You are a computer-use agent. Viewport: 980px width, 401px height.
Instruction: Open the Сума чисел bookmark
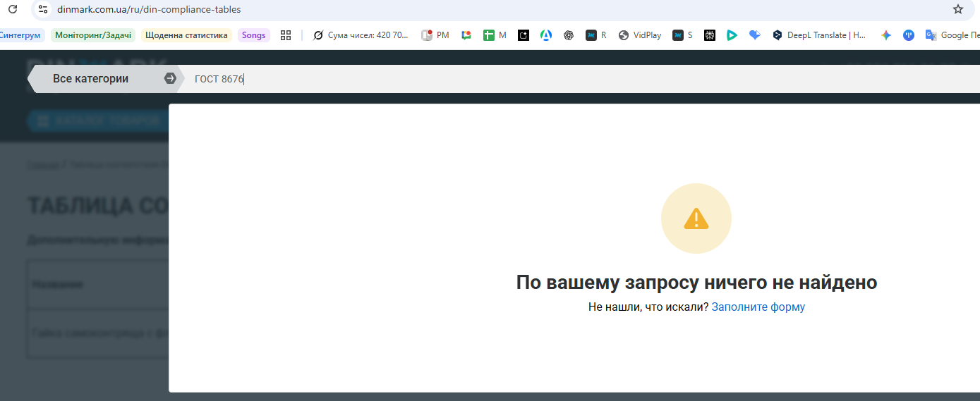pyautogui.click(x=361, y=35)
